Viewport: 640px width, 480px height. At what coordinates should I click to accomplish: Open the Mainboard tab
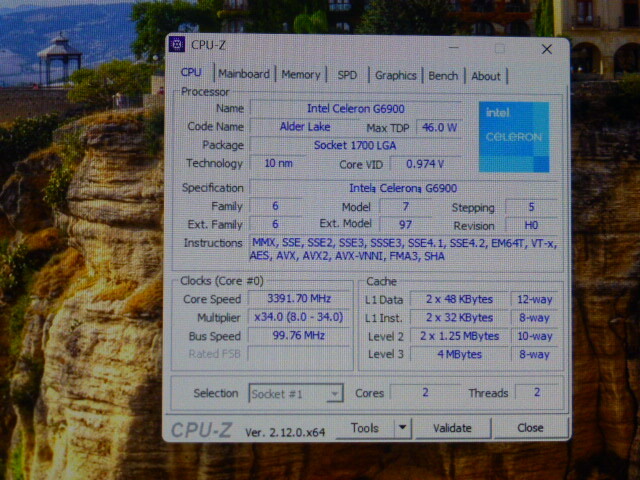[244, 74]
